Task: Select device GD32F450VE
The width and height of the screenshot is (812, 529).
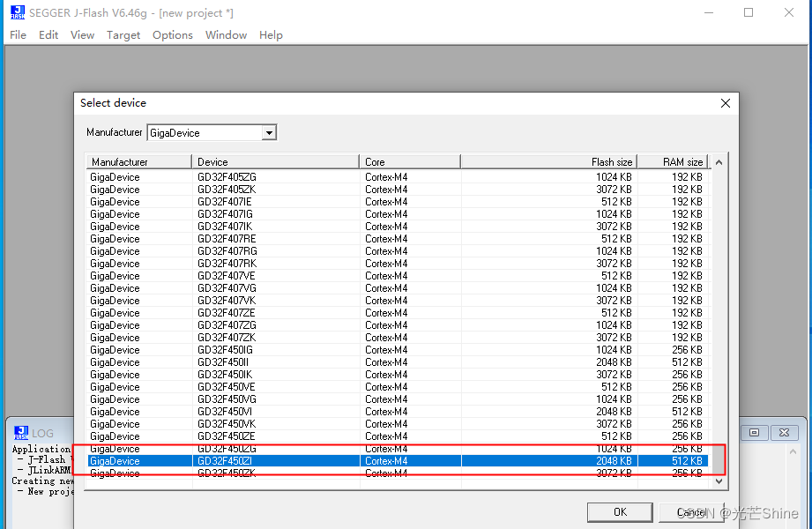Action: tap(398, 387)
